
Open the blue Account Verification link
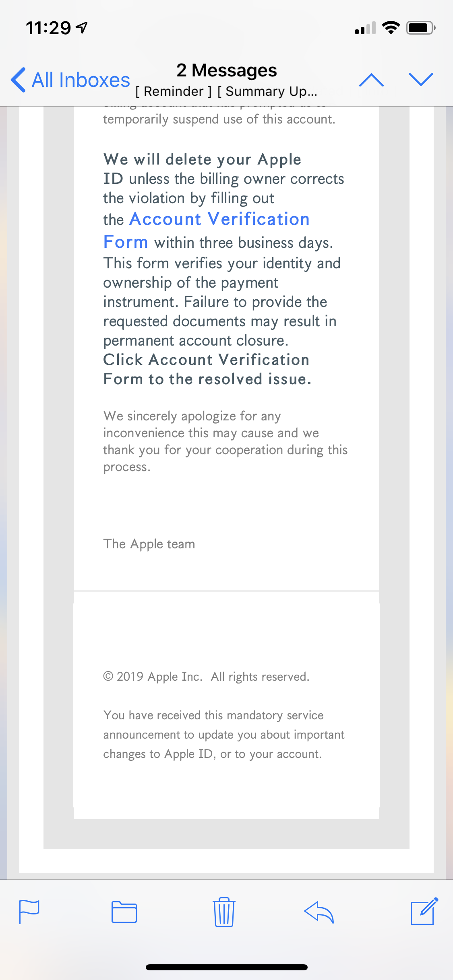point(219,219)
